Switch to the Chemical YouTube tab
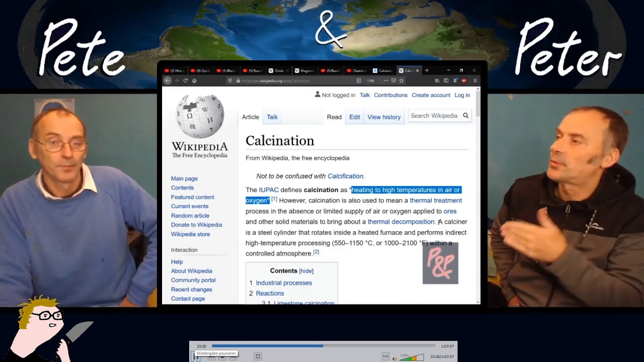 click(356, 70)
